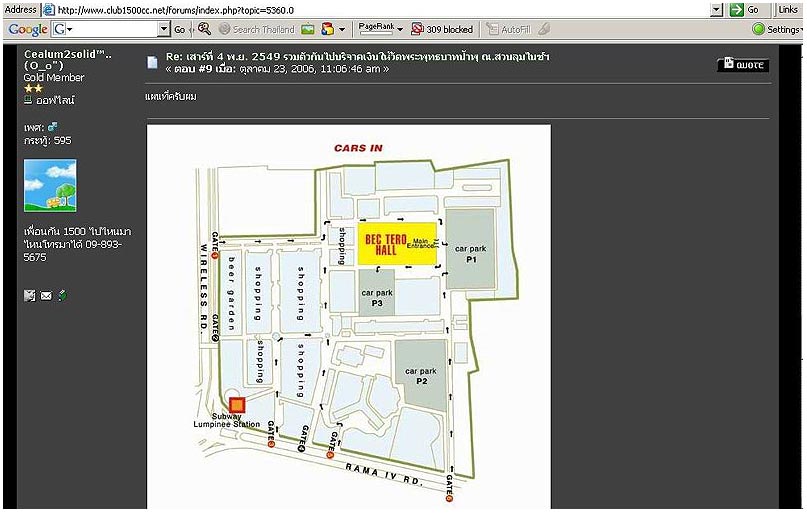Viewport: 807px width, 513px height.
Task: Open the PageRank dropdown
Action: click(x=380, y=29)
